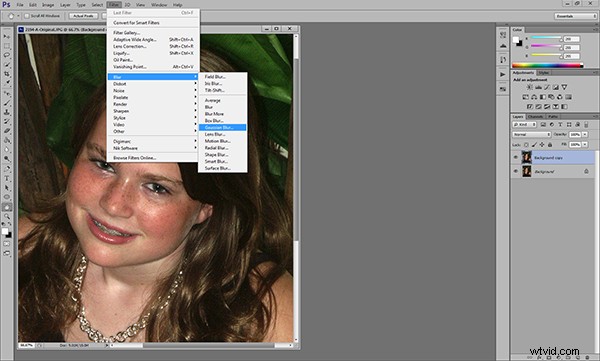This screenshot has width=600, height=361.
Task: Open the Image menu
Action: (x=48, y=5)
